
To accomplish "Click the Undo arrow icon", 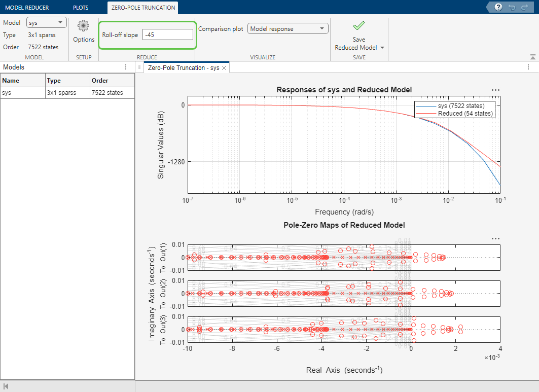I will [513, 7].
